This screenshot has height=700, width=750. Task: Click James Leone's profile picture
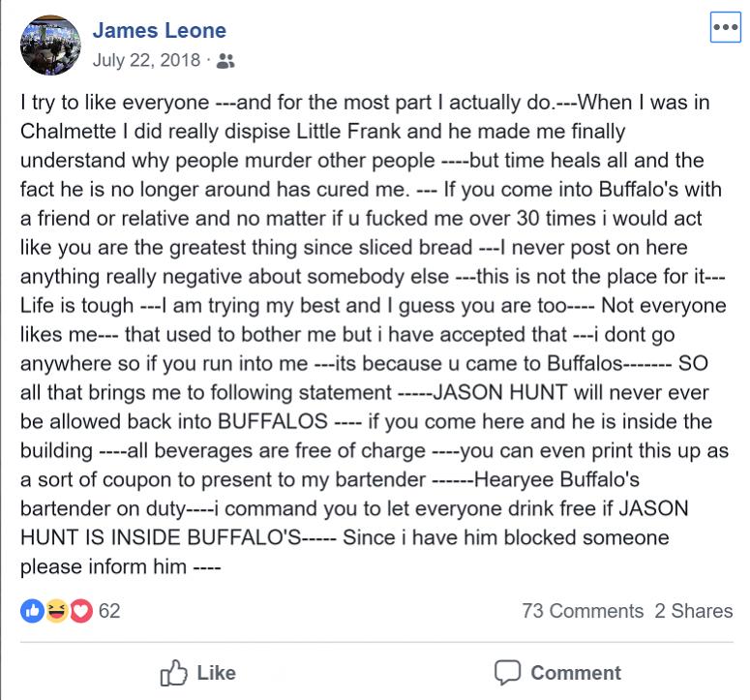point(50,45)
